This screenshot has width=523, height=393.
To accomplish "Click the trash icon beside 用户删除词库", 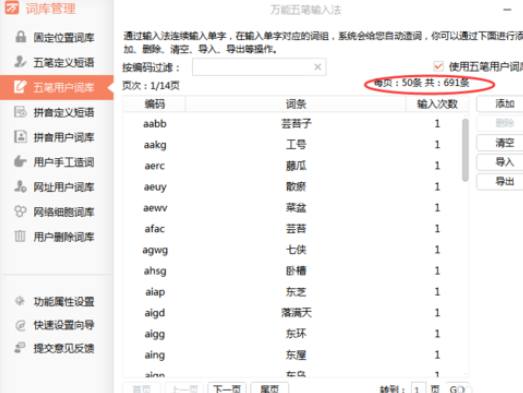I will pyautogui.click(x=20, y=236).
